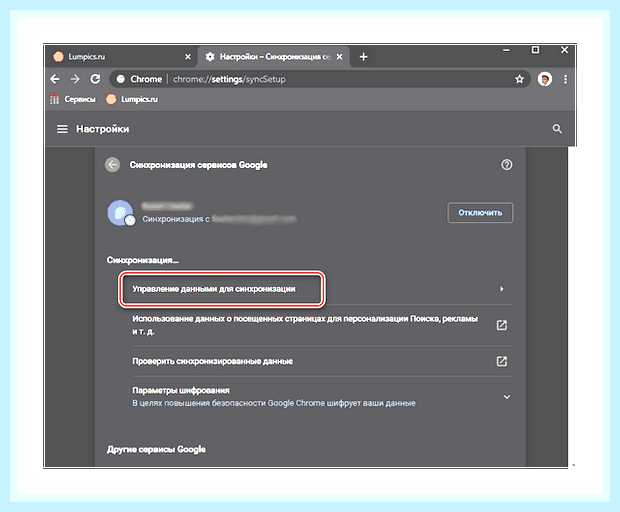Screen dimensions: 620x512
Task: Click the browser forward arrow
Action: [x=75, y=79]
